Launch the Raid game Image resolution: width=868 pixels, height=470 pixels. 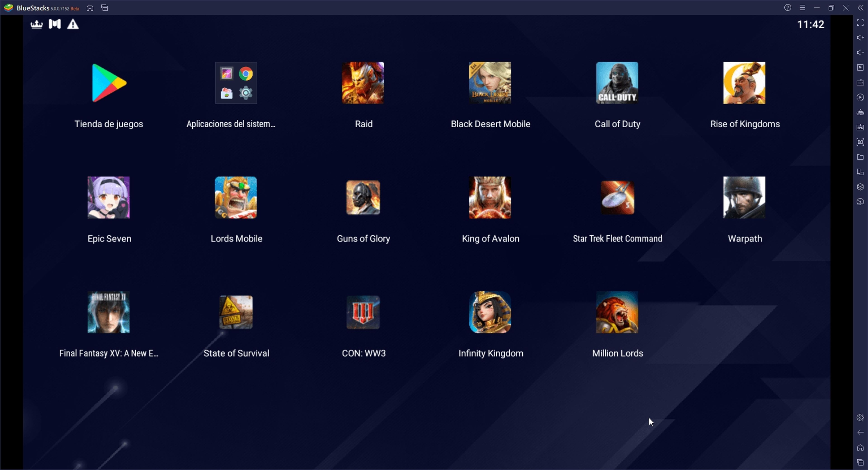point(363,83)
